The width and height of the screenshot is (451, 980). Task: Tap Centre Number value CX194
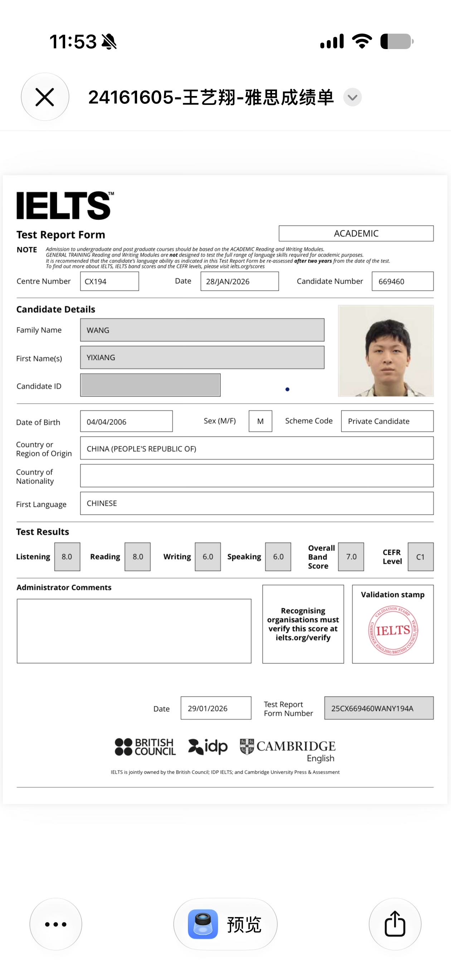pyautogui.click(x=110, y=282)
